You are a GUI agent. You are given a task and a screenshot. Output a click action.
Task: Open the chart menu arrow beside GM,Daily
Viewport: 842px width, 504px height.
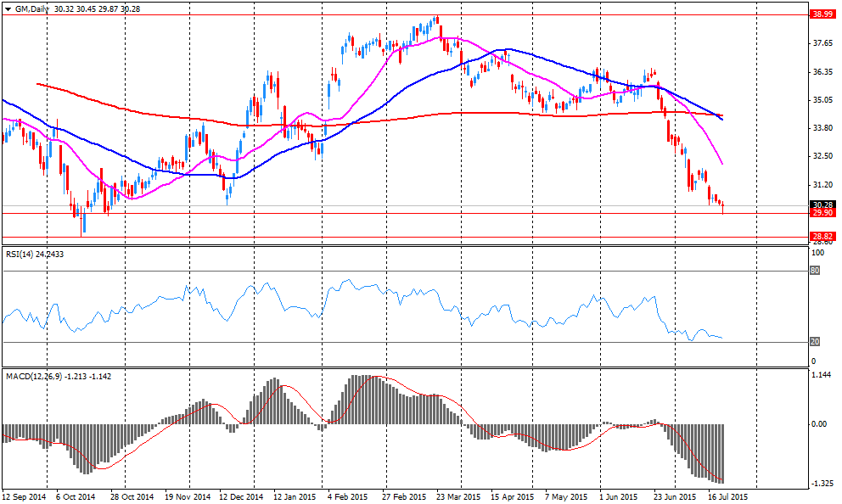(x=8, y=9)
